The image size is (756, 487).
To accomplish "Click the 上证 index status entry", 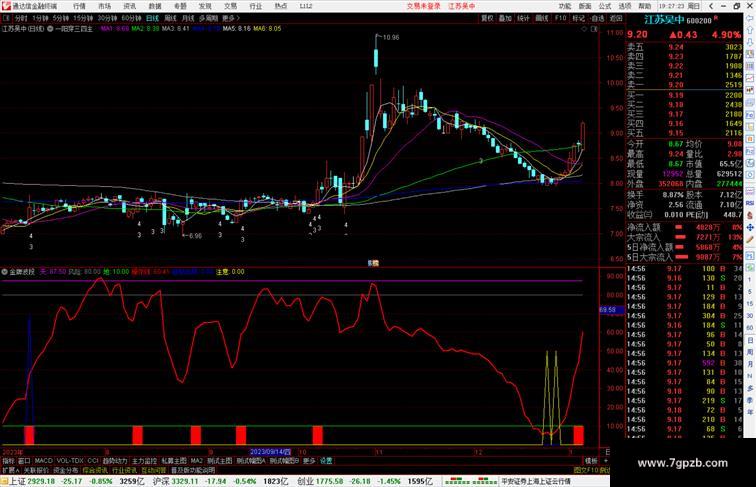I will 77,481.
